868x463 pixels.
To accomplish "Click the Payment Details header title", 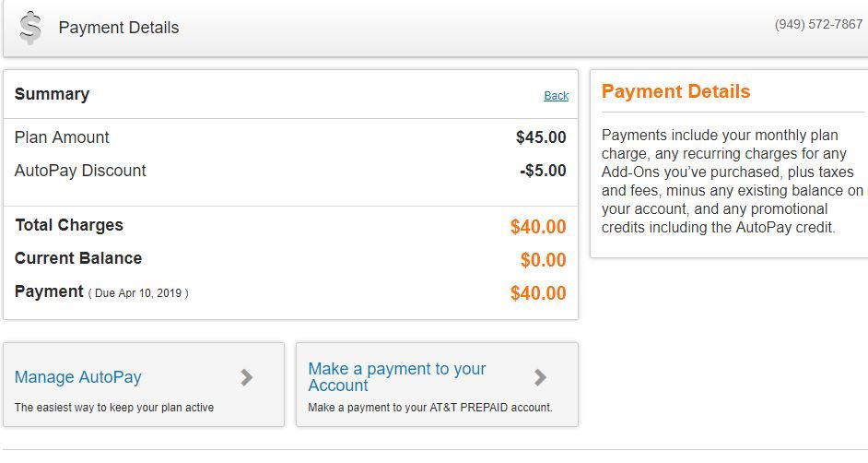I will pos(119,28).
